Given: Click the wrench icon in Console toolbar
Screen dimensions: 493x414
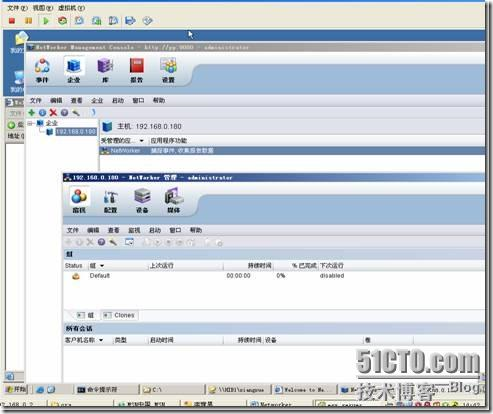Looking at the screenshot, I should (76, 113).
